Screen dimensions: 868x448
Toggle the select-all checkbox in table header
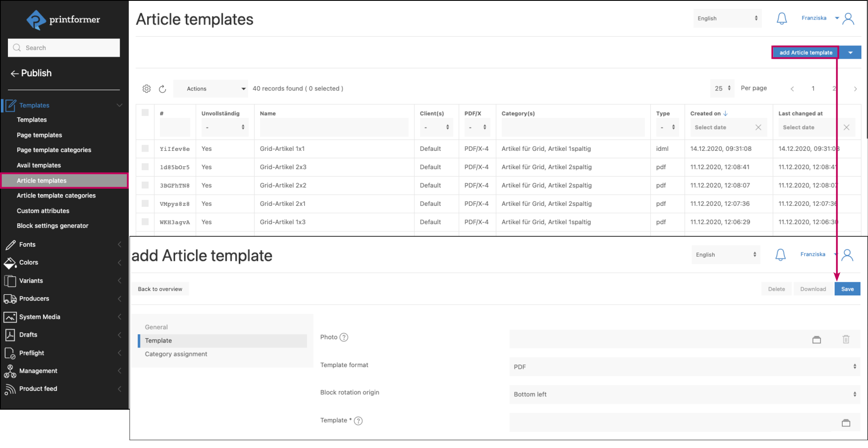145,113
